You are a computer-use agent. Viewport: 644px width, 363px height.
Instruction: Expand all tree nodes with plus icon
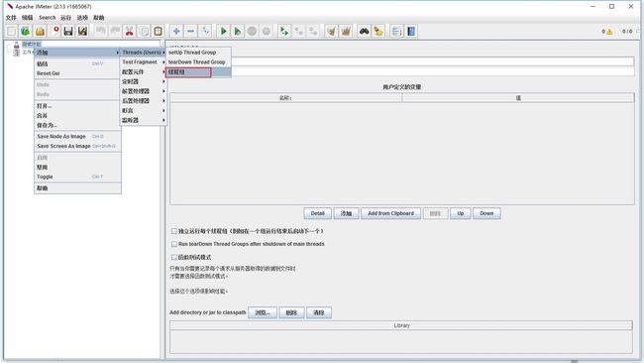coord(176,32)
